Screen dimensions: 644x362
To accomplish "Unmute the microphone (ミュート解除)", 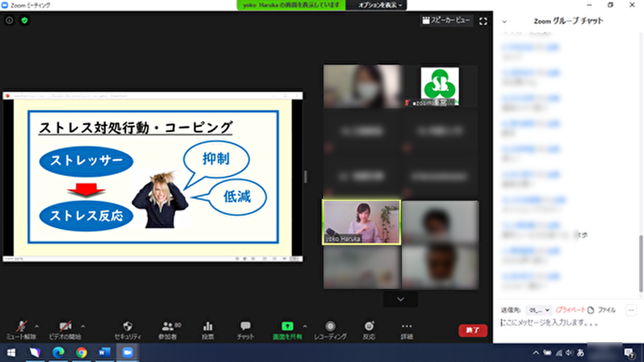I will coord(22,326).
